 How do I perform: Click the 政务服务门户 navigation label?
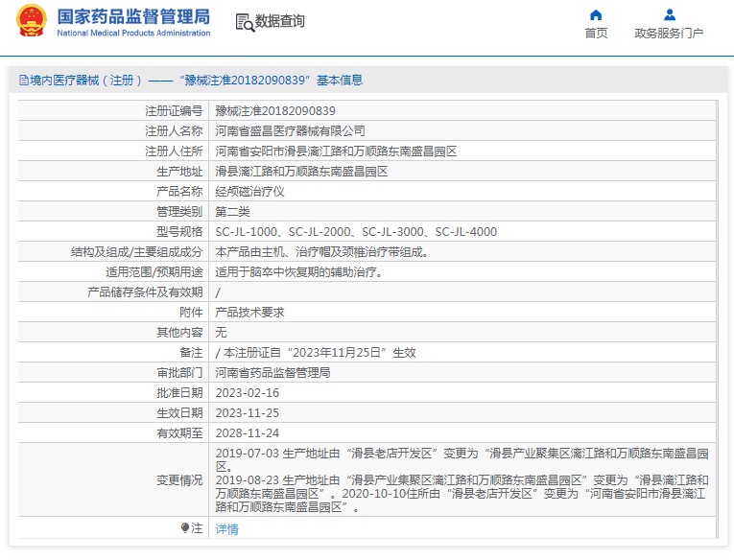(669, 34)
